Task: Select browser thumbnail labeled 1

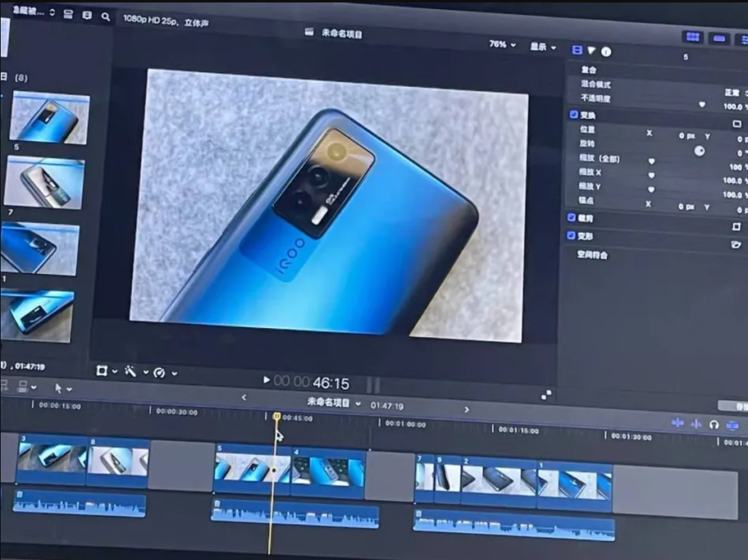Action: click(39, 248)
